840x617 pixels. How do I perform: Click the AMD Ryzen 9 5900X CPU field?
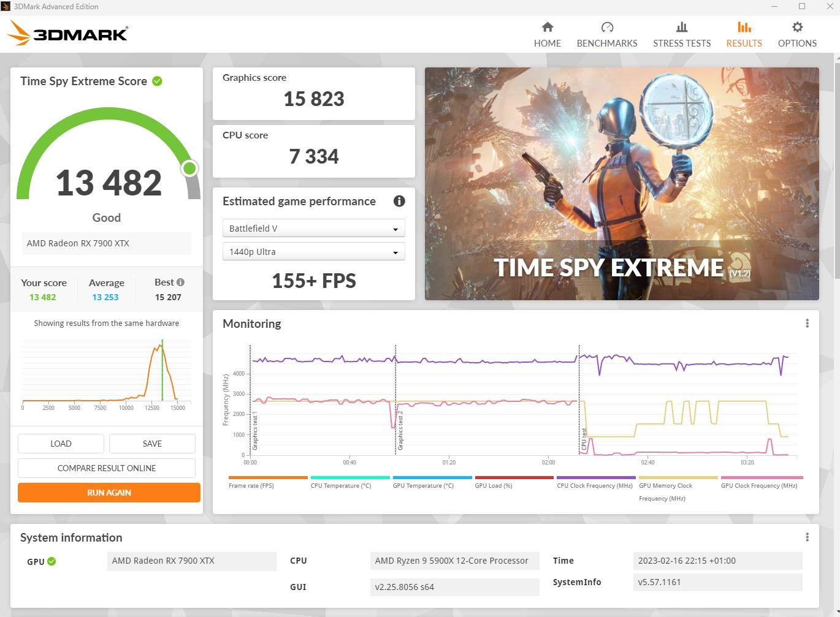click(x=454, y=561)
